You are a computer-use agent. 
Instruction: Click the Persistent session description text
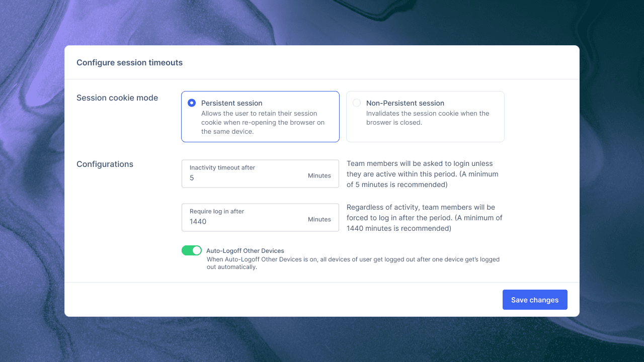[x=263, y=123]
